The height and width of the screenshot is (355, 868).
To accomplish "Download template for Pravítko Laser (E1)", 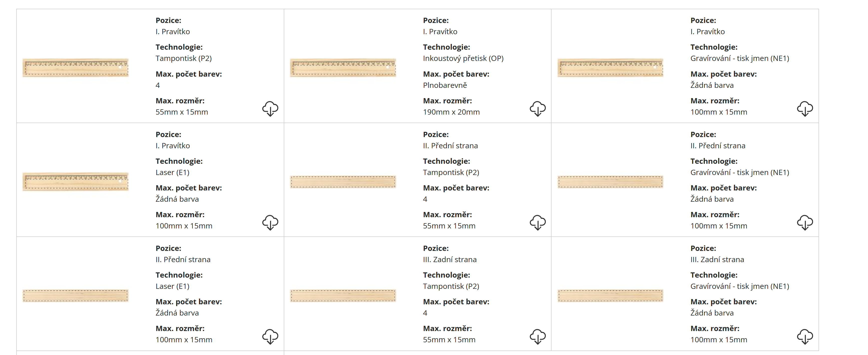I will pos(270,222).
